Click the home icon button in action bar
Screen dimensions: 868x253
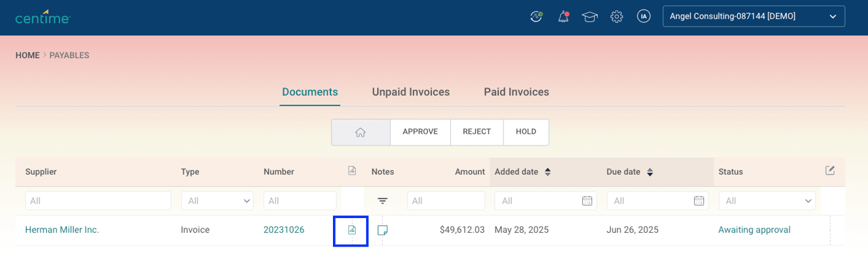click(361, 132)
